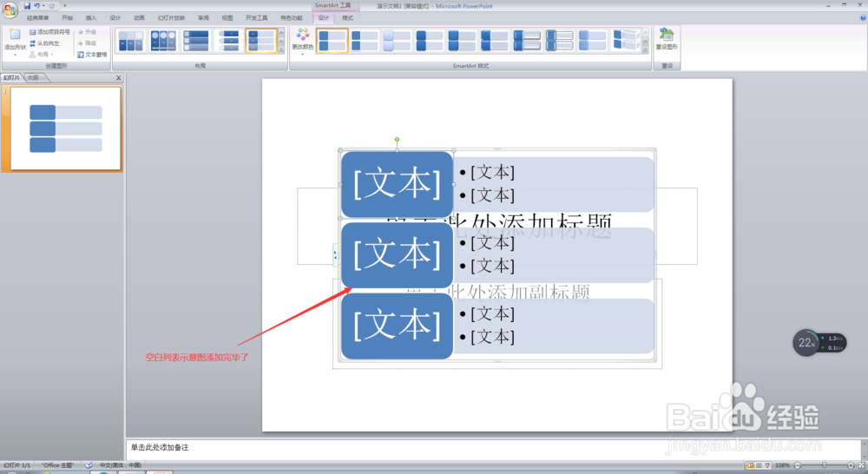Select the eighth SmartArt style thumbnail

tap(560, 41)
